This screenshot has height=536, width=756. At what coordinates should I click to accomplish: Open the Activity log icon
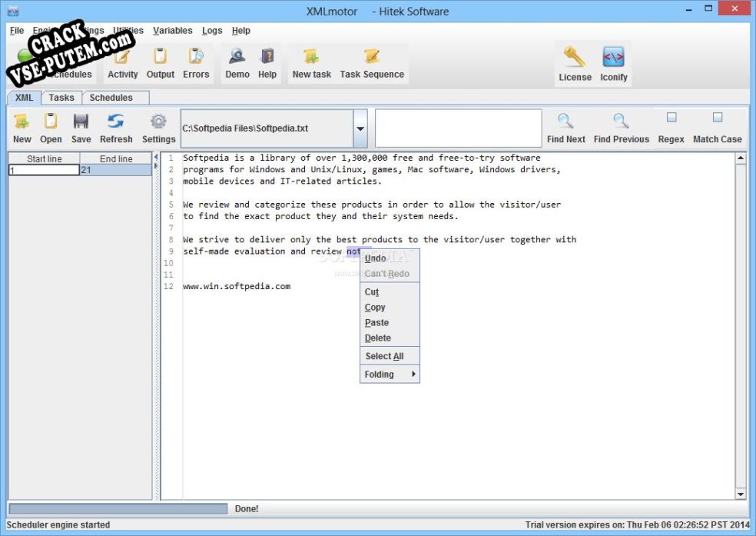pyautogui.click(x=122, y=63)
